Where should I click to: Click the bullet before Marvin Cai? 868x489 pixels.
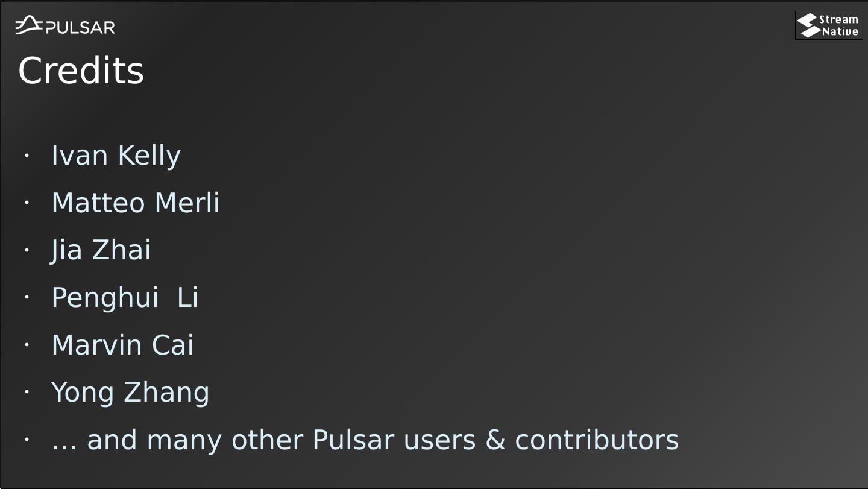coord(27,345)
